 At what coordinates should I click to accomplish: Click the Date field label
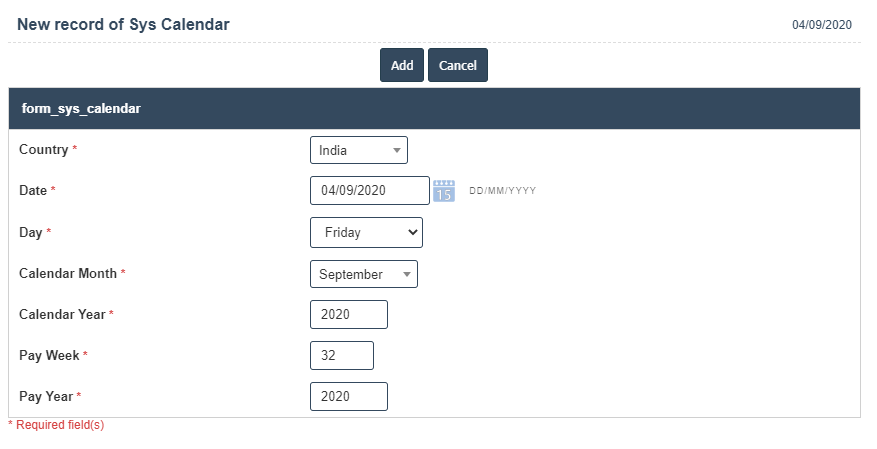coord(33,190)
